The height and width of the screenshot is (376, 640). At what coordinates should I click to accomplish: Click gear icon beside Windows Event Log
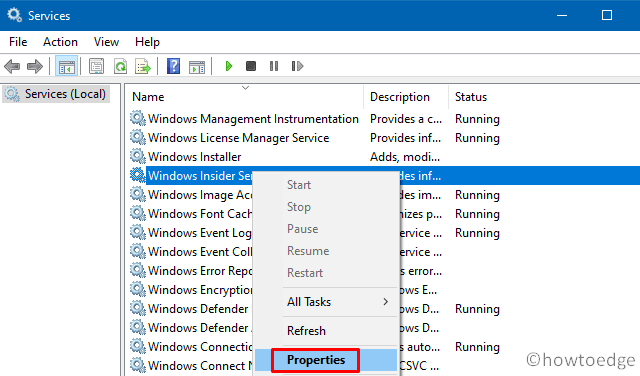(x=138, y=232)
